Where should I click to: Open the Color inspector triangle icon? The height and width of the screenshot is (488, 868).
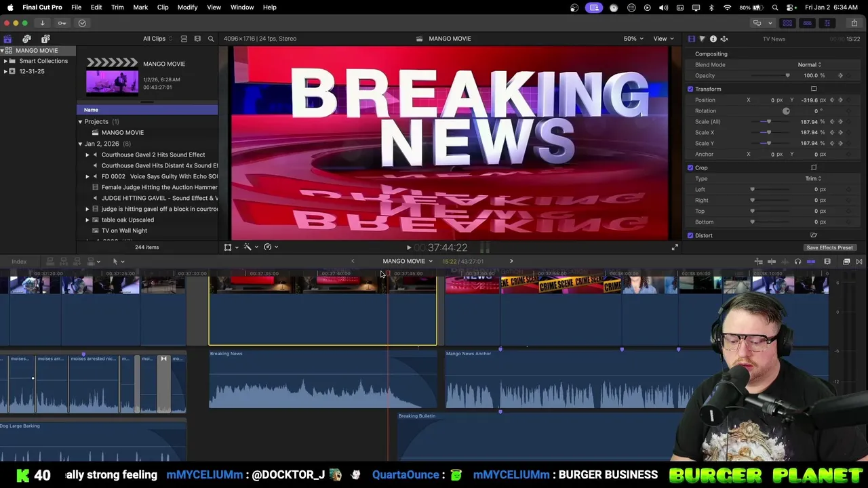(702, 39)
